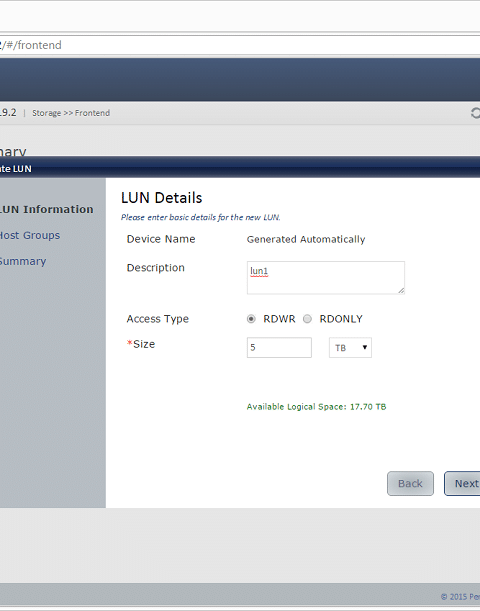Viewport: 480px width, 611px height.
Task: Click the browser address bar showing /#/frontend
Action: 240,45
